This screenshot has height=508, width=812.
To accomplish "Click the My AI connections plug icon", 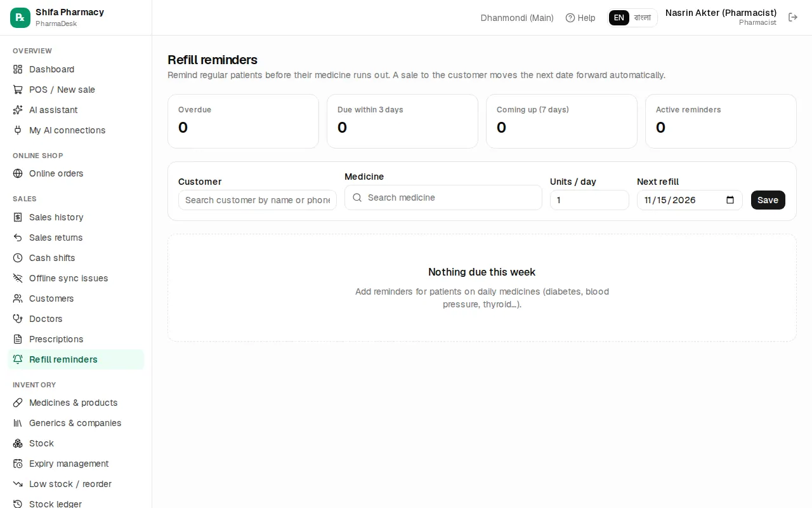I will 18,130.
